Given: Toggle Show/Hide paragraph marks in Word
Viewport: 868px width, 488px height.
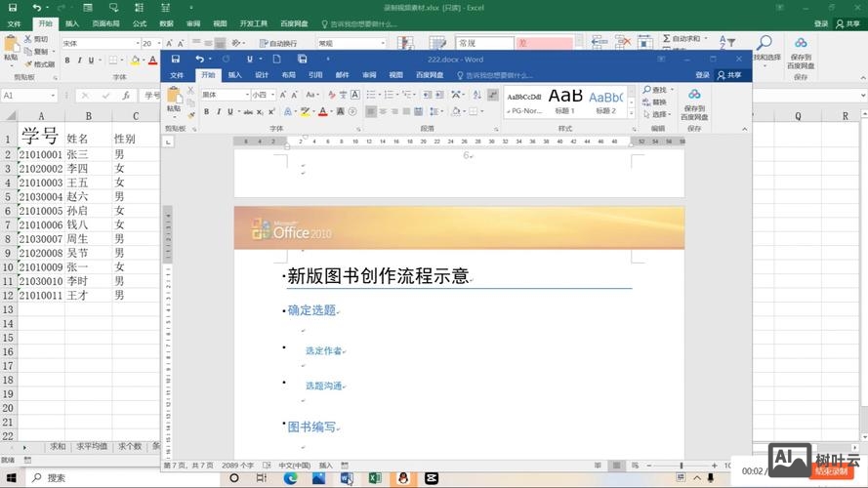Looking at the screenshot, I should click(x=493, y=96).
